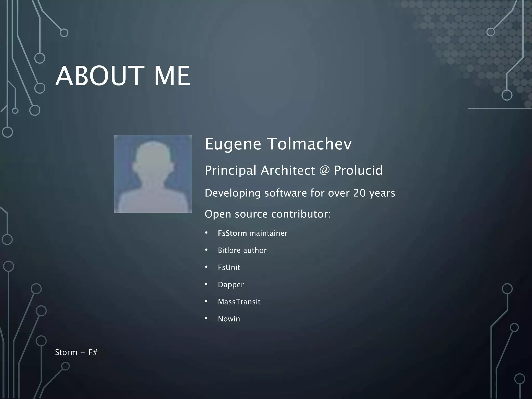Click the profile avatar placeholder image
Image resolution: width=532 pixels, height=399 pixels.
(x=153, y=174)
